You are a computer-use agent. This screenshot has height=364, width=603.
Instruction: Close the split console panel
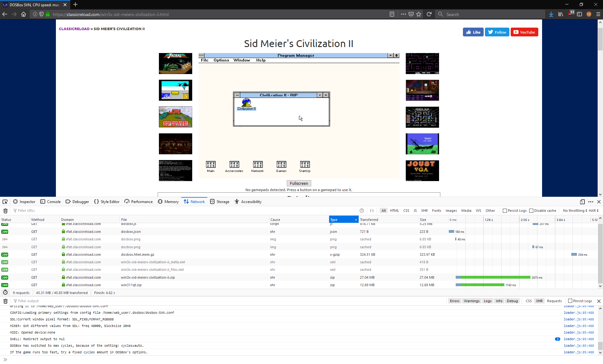[x=599, y=301]
